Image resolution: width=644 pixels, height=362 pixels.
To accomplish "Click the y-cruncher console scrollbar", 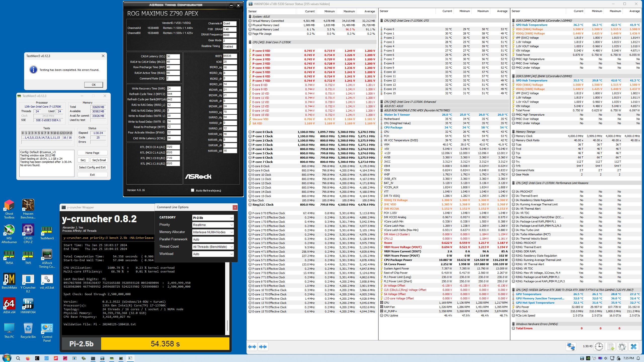I will tap(227, 326).
